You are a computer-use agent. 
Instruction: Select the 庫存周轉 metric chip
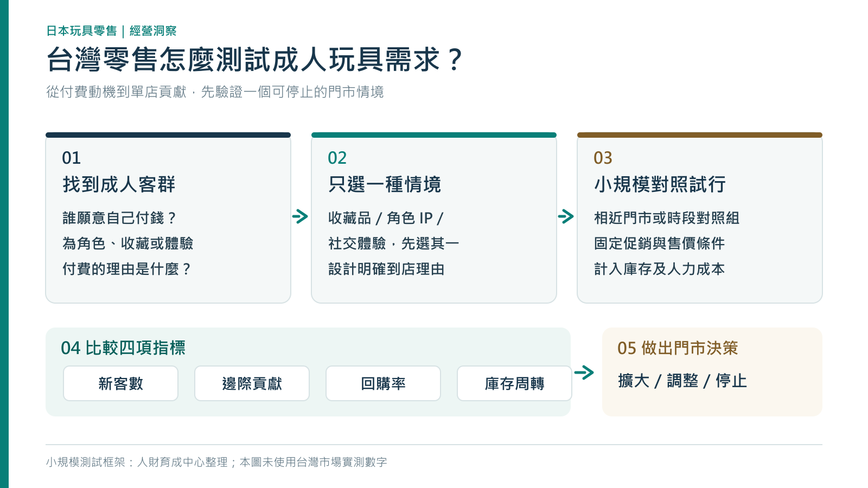click(x=514, y=383)
